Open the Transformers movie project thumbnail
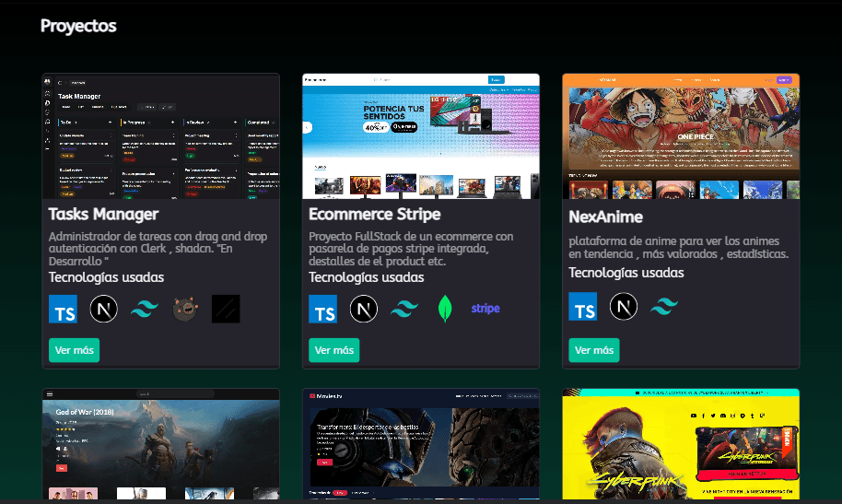 (421, 444)
